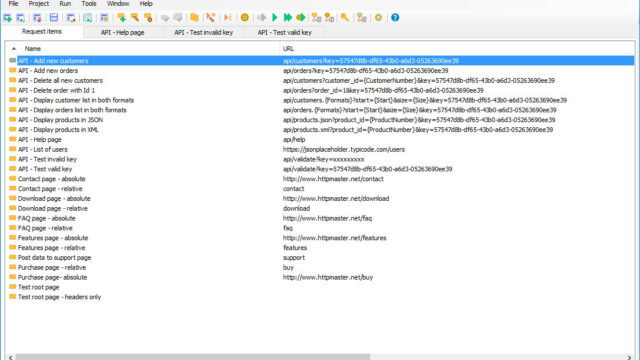Select 'API - Display products in XML' row

[321, 129]
